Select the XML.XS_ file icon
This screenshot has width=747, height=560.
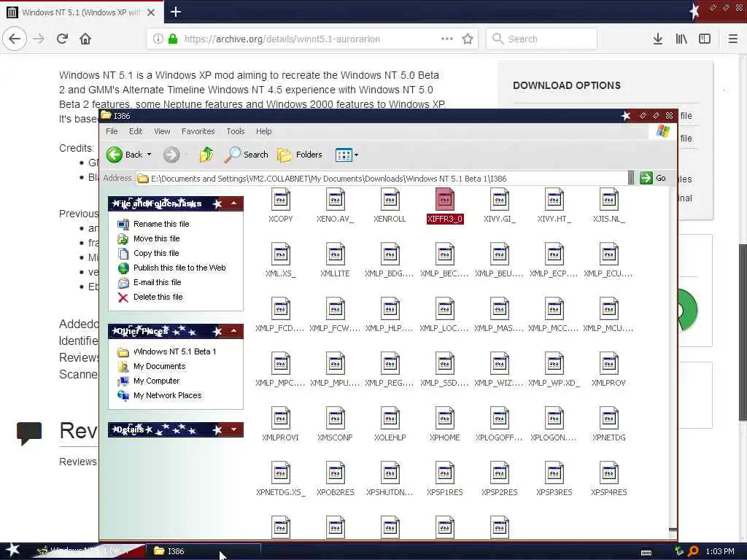(x=281, y=254)
